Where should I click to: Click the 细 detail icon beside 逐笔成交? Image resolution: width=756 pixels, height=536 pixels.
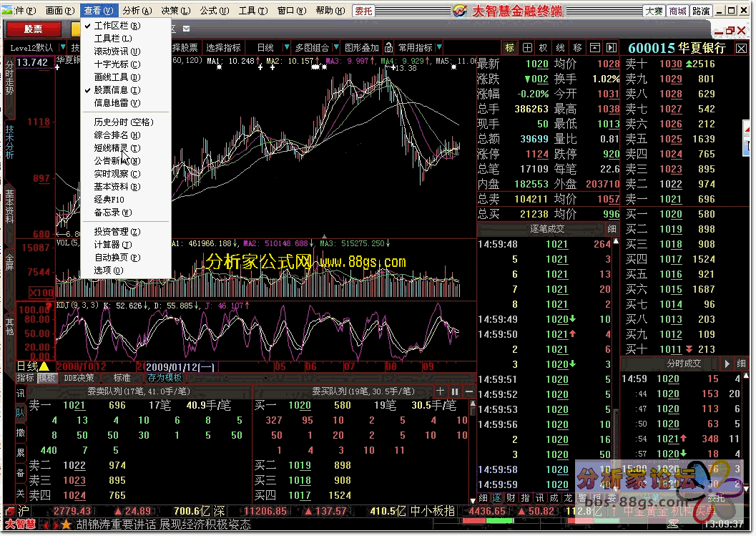pos(612,229)
